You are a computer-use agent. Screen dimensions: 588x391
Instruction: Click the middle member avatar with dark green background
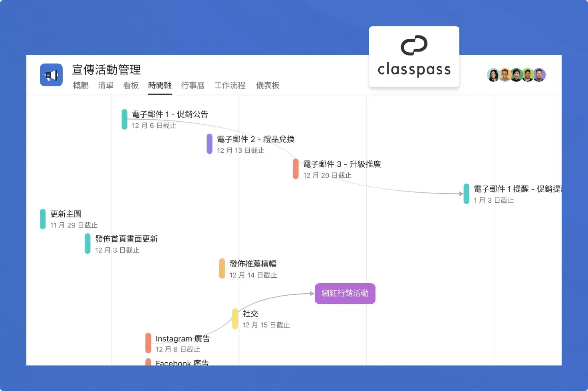click(x=516, y=75)
